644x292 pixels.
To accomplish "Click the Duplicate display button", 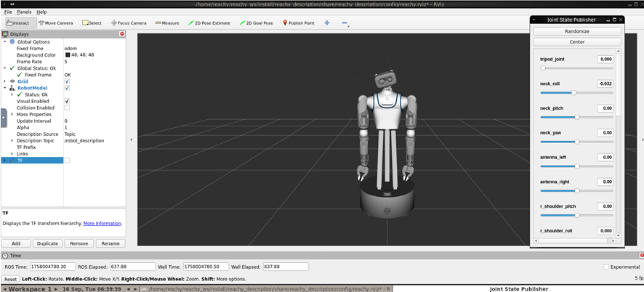I will coord(48,243).
